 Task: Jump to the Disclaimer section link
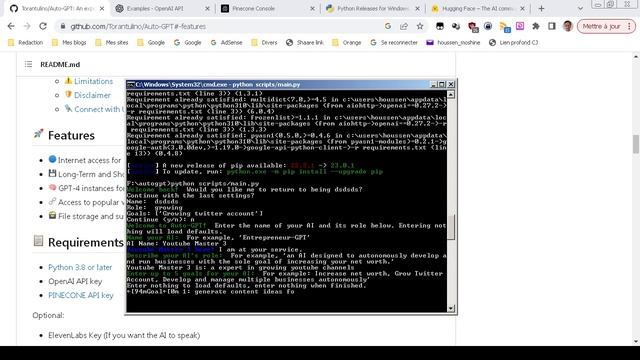click(x=92, y=95)
